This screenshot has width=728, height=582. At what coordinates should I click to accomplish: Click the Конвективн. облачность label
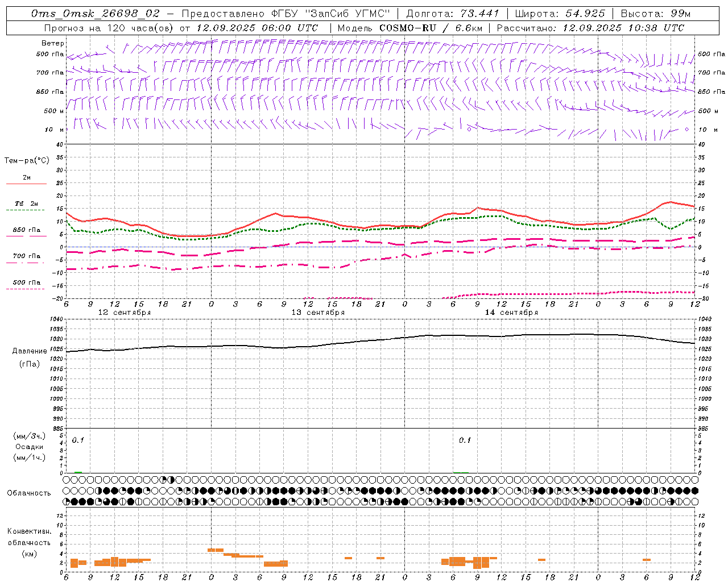point(29,537)
